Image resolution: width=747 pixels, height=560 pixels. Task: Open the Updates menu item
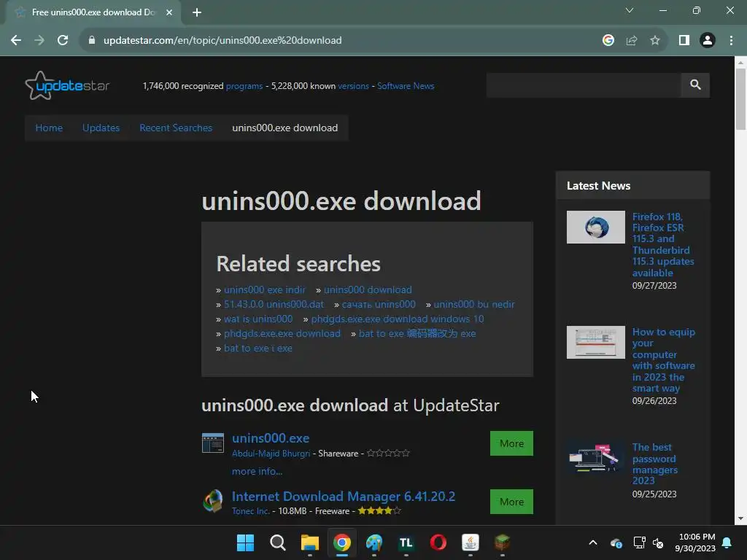tap(101, 128)
